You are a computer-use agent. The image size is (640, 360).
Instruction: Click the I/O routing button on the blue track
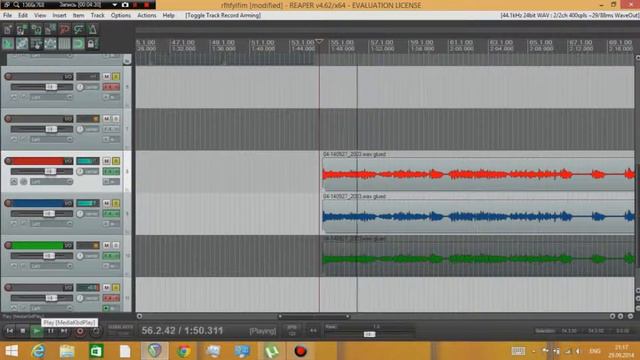point(68,203)
